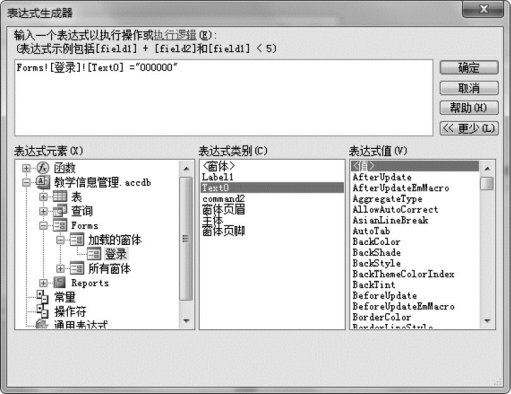Select Label1 in expression categories
Image resolution: width=511 pixels, height=394 pixels.
218,177
